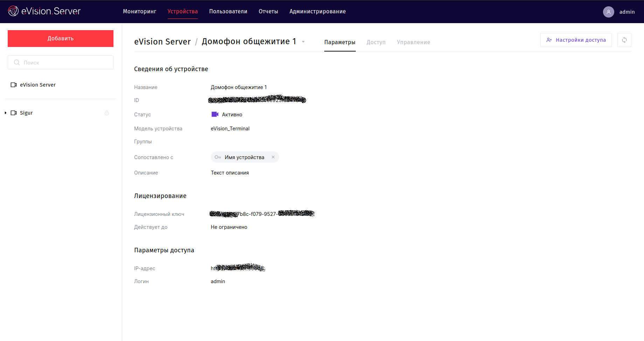Screen dimensions: 644x341
Task: Click the eVision Server device icon in sidebar
Action: pos(14,85)
